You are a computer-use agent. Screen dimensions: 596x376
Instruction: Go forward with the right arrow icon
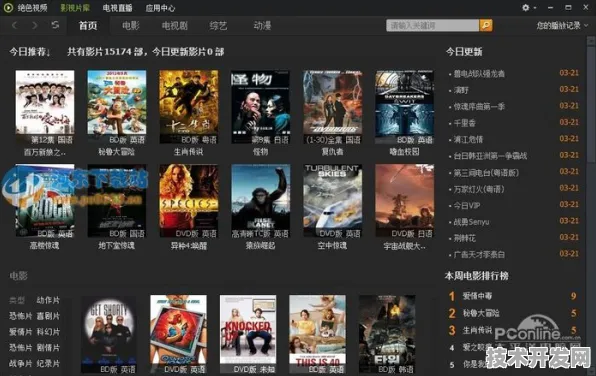click(35, 25)
